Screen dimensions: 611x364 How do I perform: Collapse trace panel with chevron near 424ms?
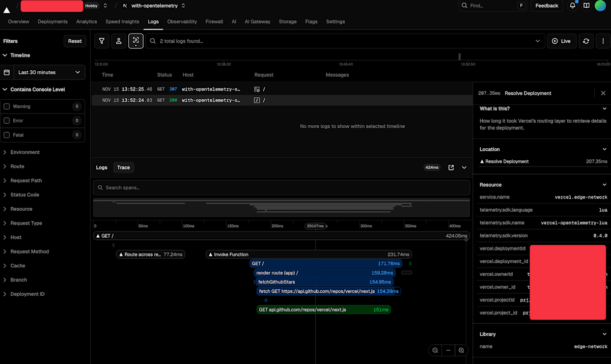pos(464,167)
